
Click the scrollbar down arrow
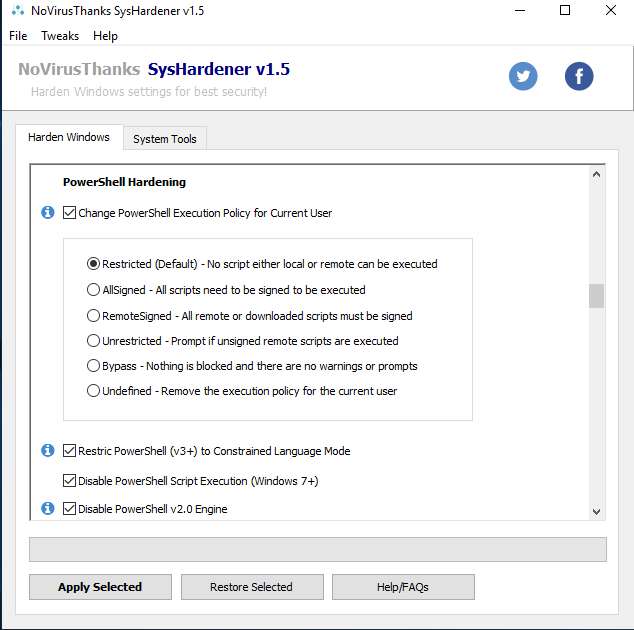click(x=596, y=512)
